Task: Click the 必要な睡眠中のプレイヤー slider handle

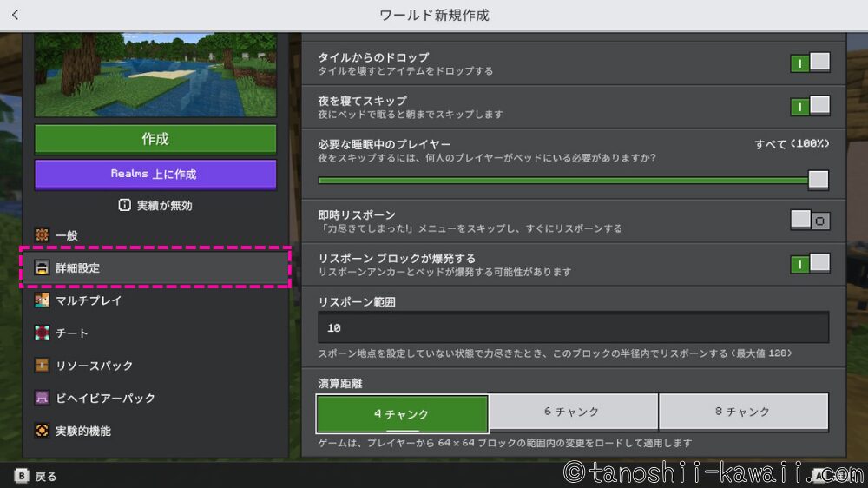Action: [819, 180]
